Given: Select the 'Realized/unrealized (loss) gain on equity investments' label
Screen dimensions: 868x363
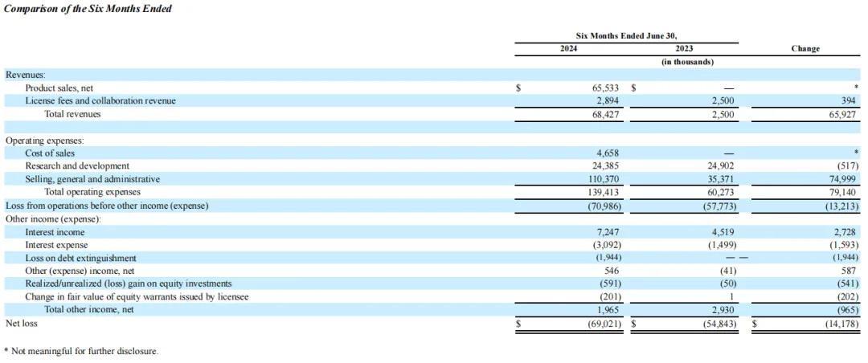Looking at the screenshot, I should click(x=129, y=283).
